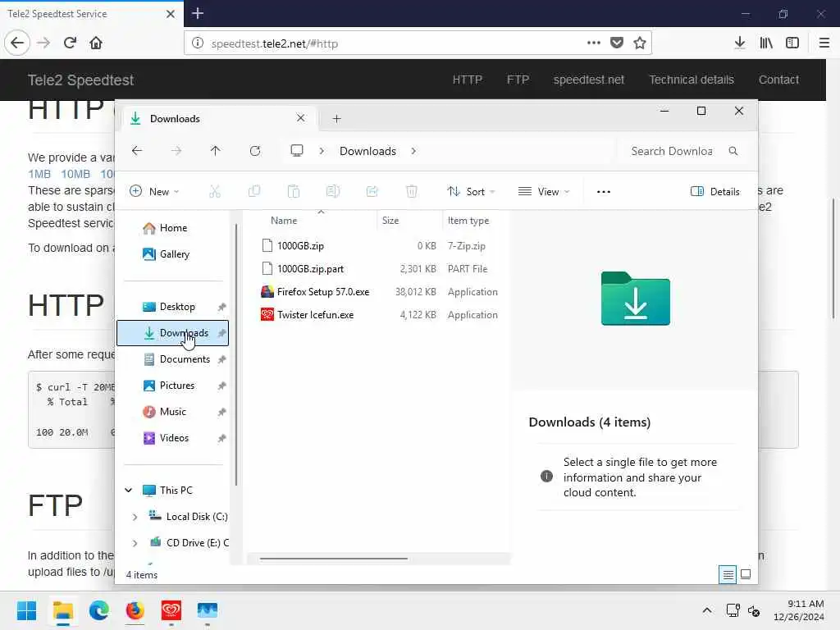Open speedtest.net link in Tele2 navbar

coord(588,80)
